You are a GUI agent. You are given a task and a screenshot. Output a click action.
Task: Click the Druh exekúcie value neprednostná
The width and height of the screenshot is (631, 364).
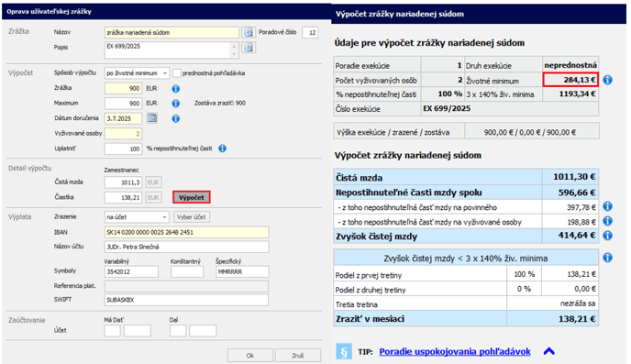(x=570, y=65)
